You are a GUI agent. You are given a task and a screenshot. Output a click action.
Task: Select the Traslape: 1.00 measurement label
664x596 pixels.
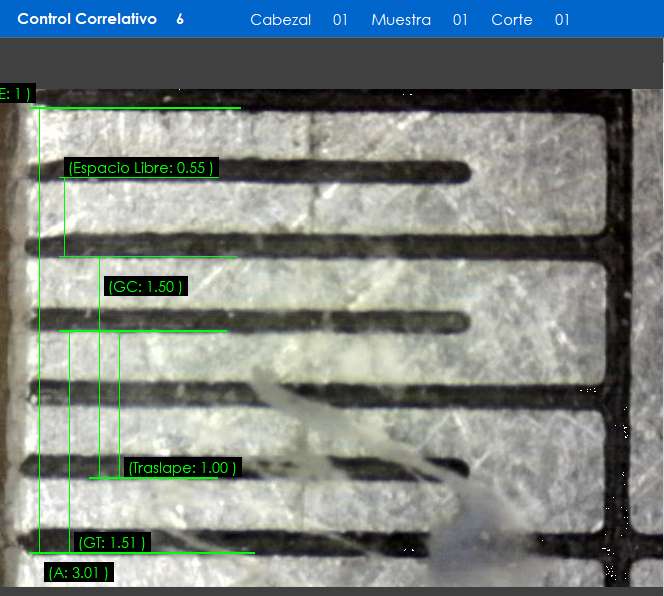182,467
